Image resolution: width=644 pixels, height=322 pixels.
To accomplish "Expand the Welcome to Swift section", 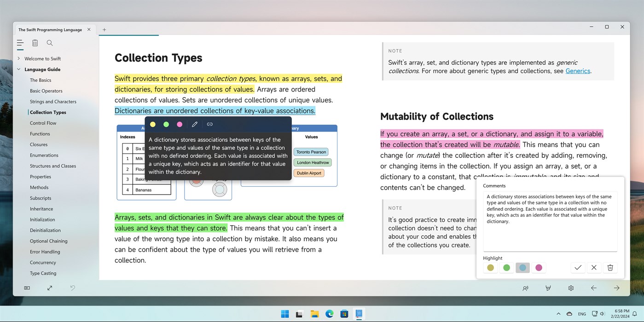I will coord(19,58).
